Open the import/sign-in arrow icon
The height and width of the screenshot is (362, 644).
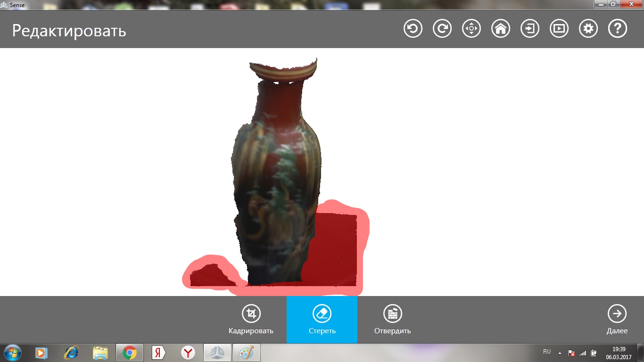pyautogui.click(x=530, y=29)
